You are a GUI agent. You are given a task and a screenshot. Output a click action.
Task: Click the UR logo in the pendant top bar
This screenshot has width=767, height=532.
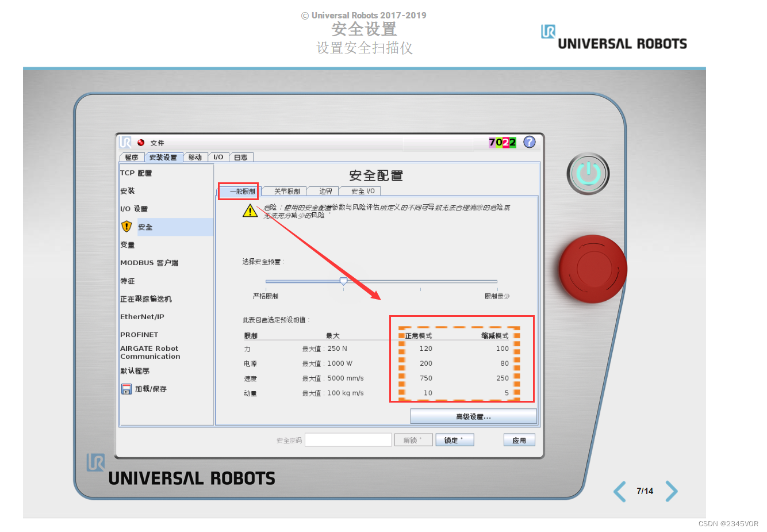click(x=126, y=142)
